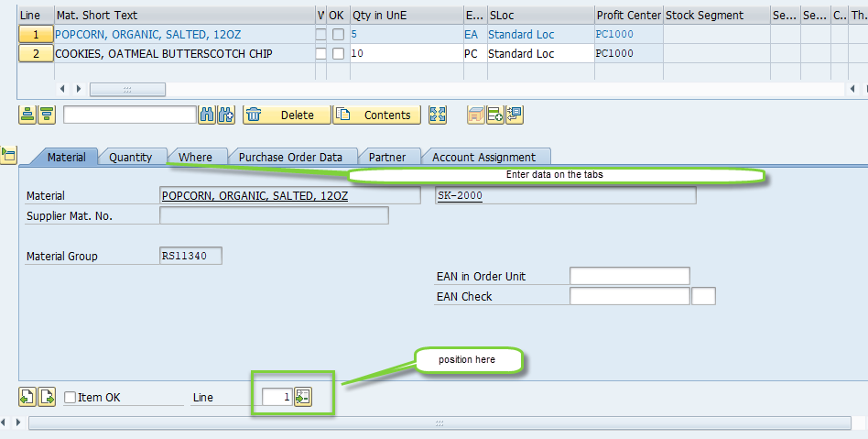Click PC1000 in the POPCORN row
Screen dimensions: 868x439
629,34
